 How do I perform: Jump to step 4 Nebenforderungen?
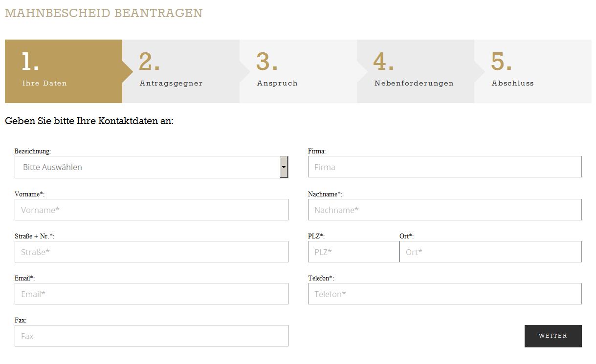point(416,71)
